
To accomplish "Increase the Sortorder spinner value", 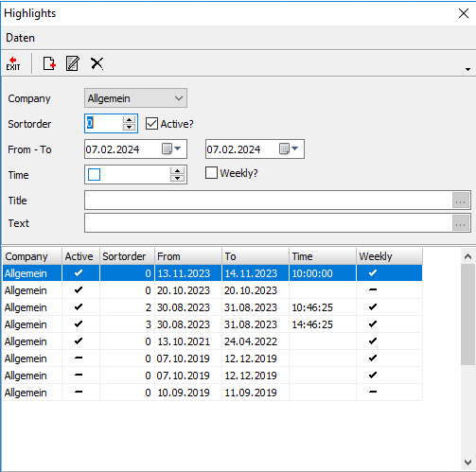I will coord(129,120).
